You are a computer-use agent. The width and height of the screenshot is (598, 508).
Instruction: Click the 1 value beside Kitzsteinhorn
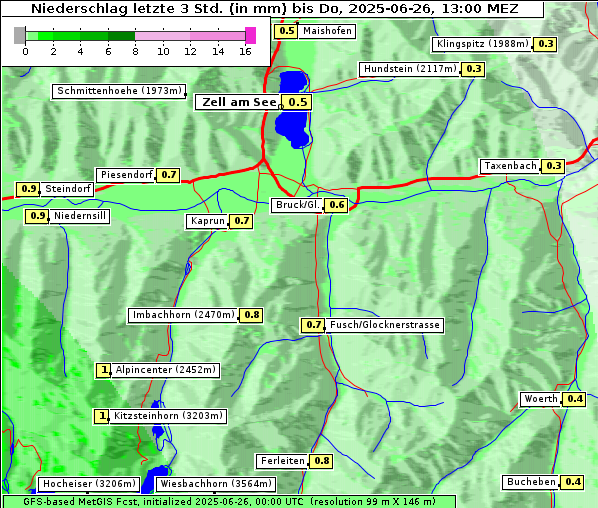pyautogui.click(x=102, y=416)
